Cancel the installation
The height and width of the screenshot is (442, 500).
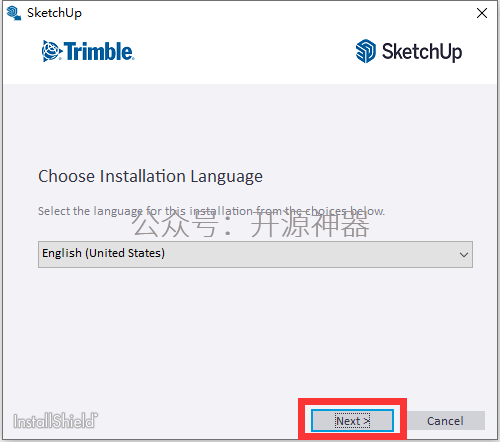click(x=445, y=421)
